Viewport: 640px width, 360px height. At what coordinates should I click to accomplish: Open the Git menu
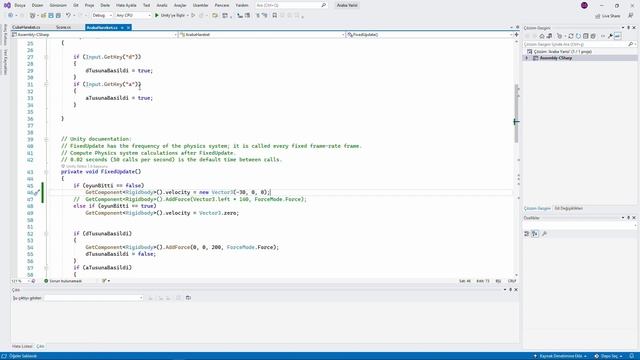point(76,5)
